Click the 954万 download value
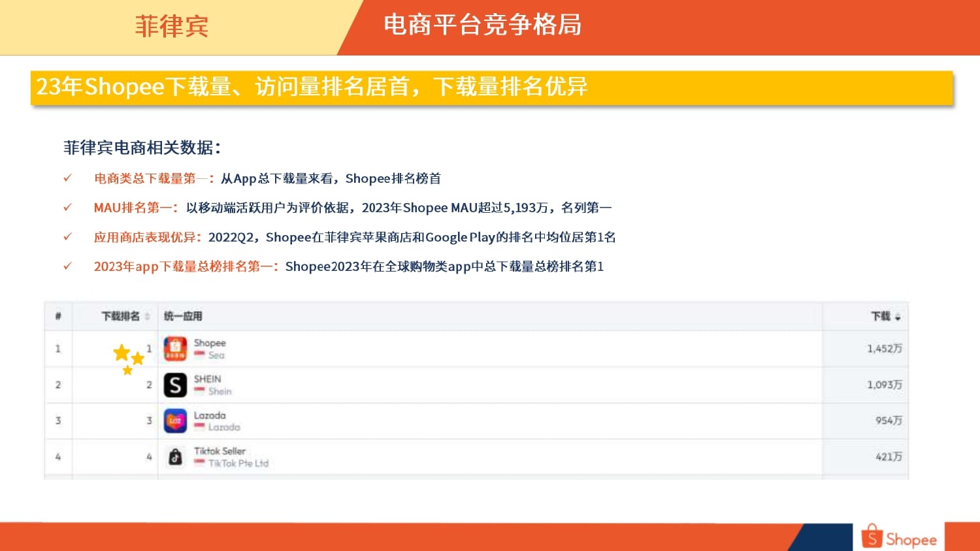980x551 pixels. (x=889, y=420)
